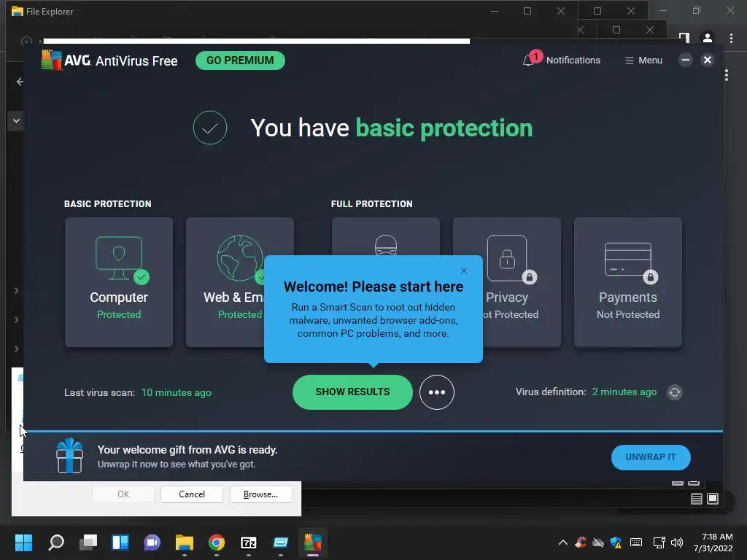Open Widgets from the taskbar
Viewport: 747px width, 560px height.
pos(120,542)
